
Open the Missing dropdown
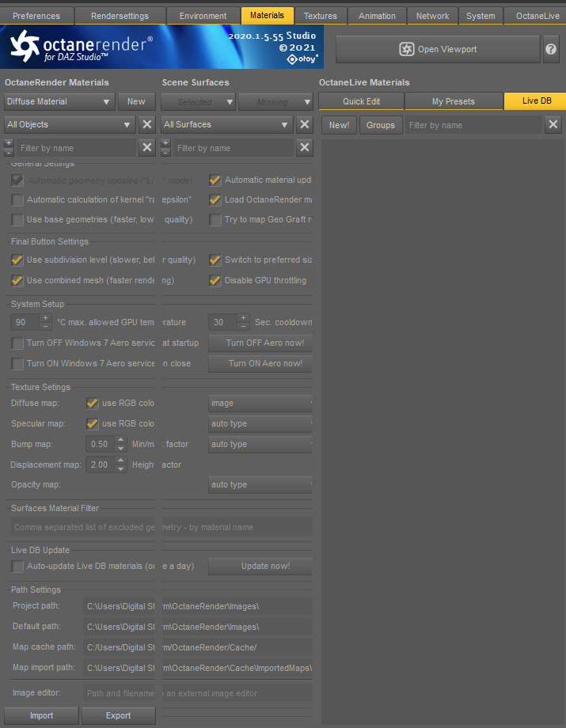275,101
